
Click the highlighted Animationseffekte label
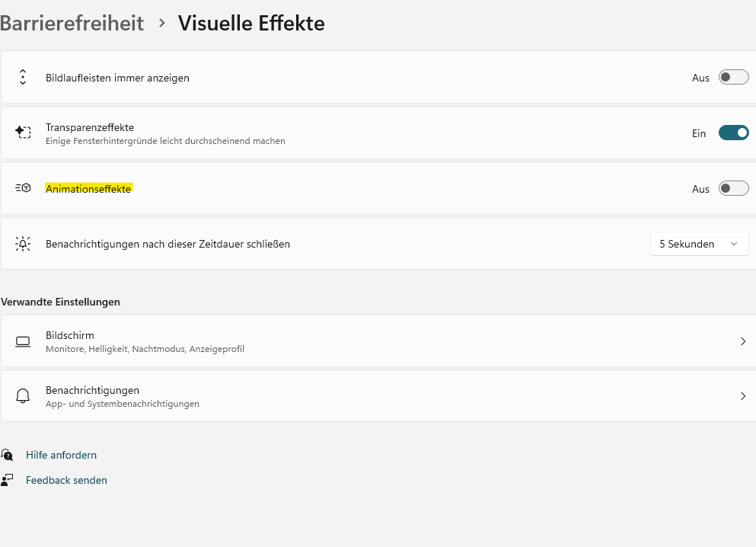click(88, 189)
